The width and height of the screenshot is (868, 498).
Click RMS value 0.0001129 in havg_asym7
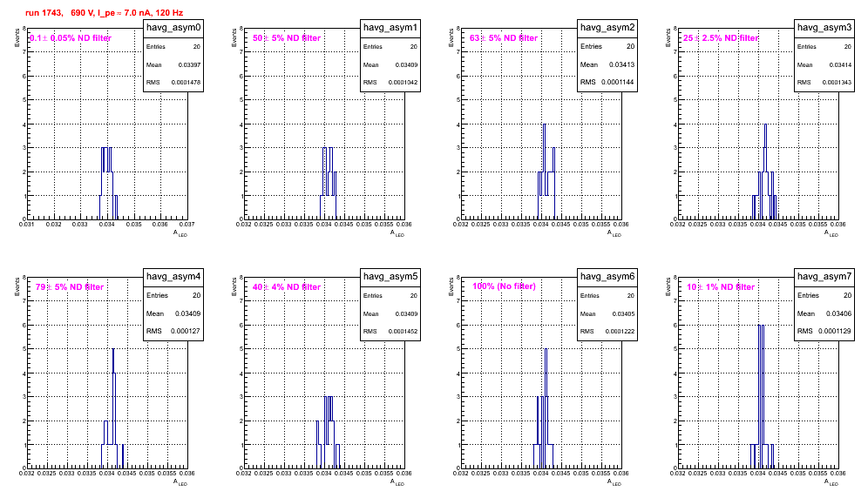coord(836,332)
